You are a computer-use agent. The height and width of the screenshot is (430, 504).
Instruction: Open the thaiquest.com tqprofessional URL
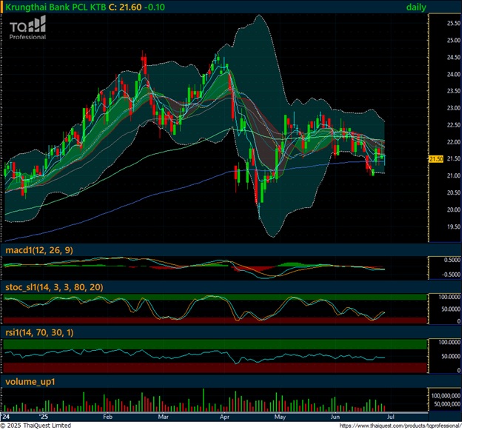(400, 426)
